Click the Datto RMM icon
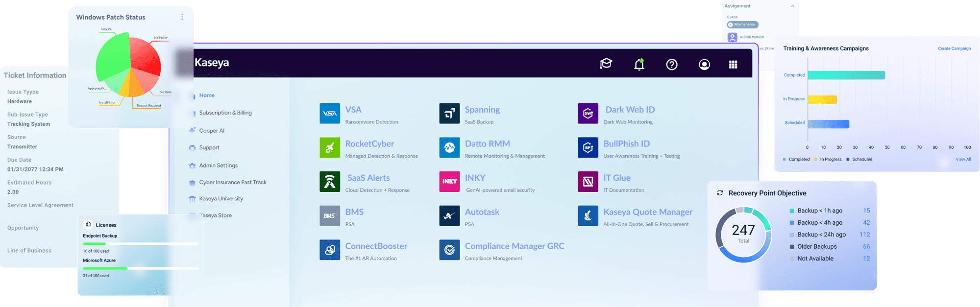980x307 pixels. (449, 147)
